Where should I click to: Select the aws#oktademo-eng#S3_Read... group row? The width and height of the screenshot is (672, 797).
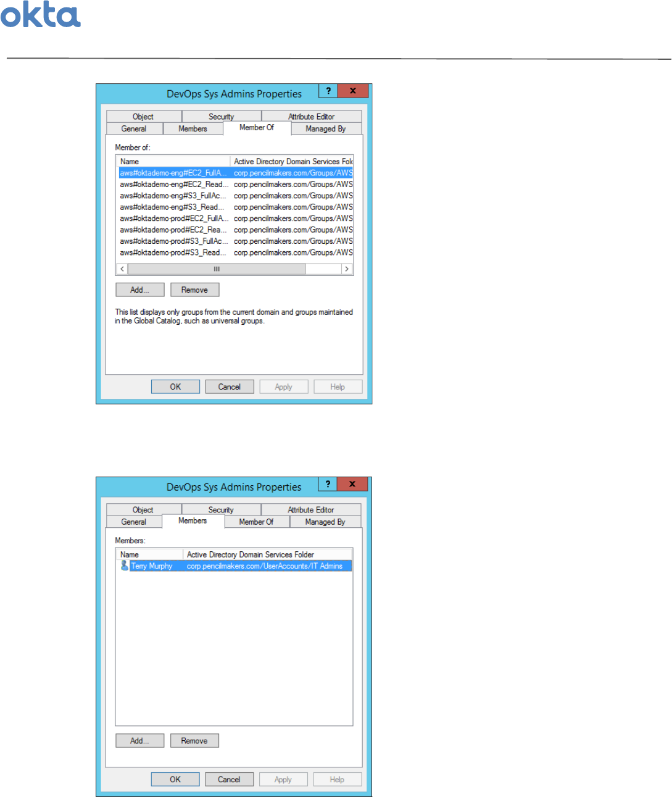236,207
